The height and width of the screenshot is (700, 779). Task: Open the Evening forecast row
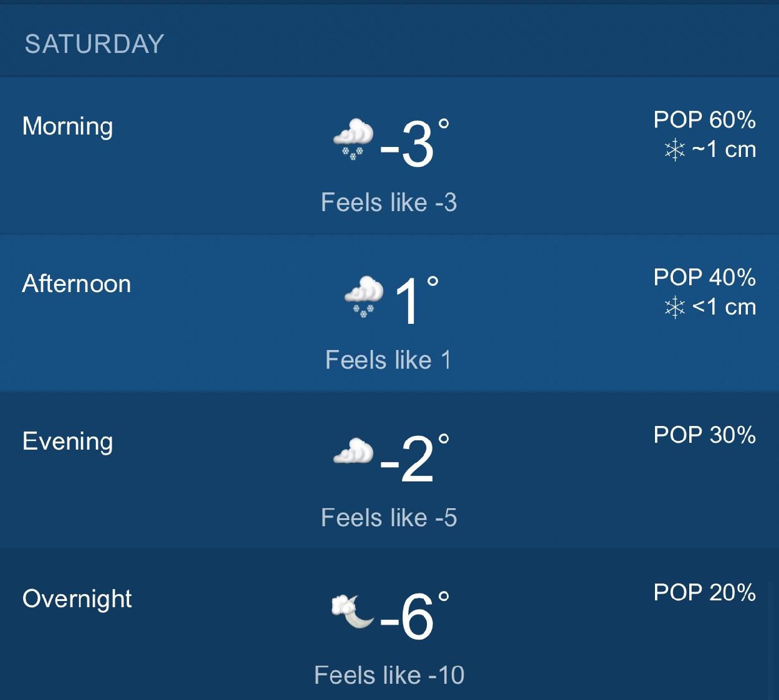pos(389,470)
